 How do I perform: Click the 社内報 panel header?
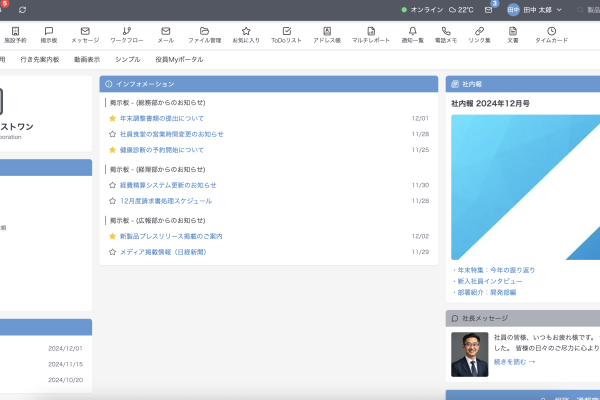coord(523,84)
